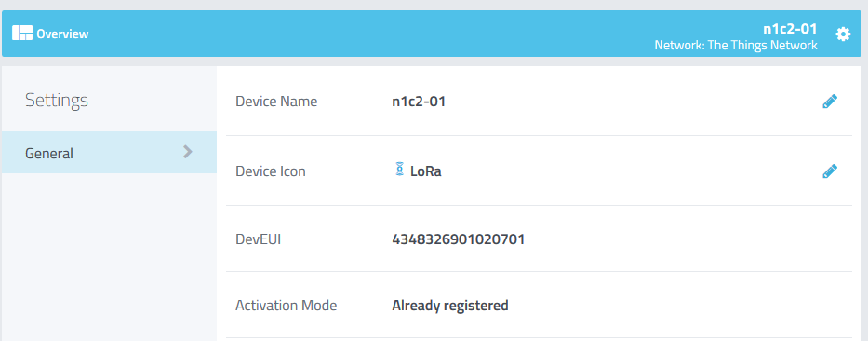
Task: Click the Activation Mode field label
Action: 287,306
